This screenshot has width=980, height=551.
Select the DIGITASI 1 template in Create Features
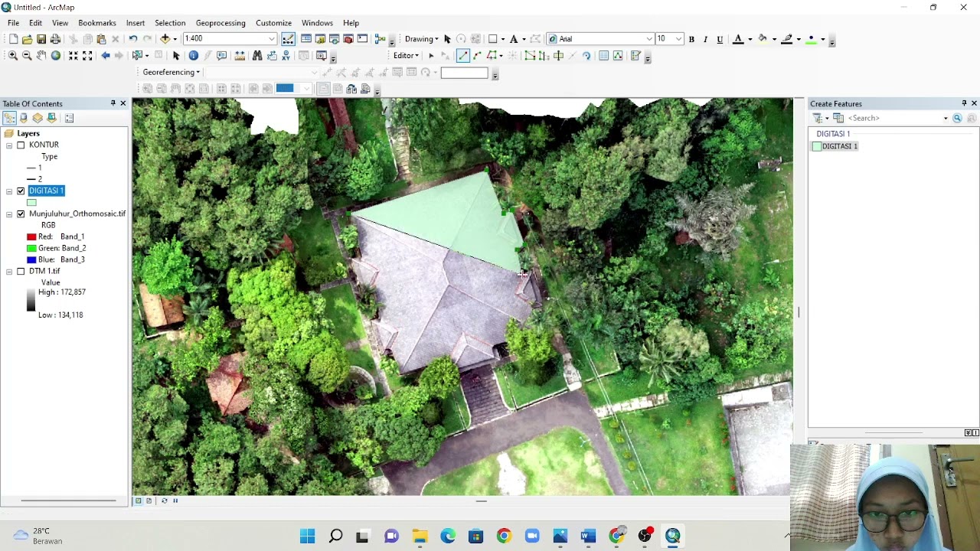[835, 146]
